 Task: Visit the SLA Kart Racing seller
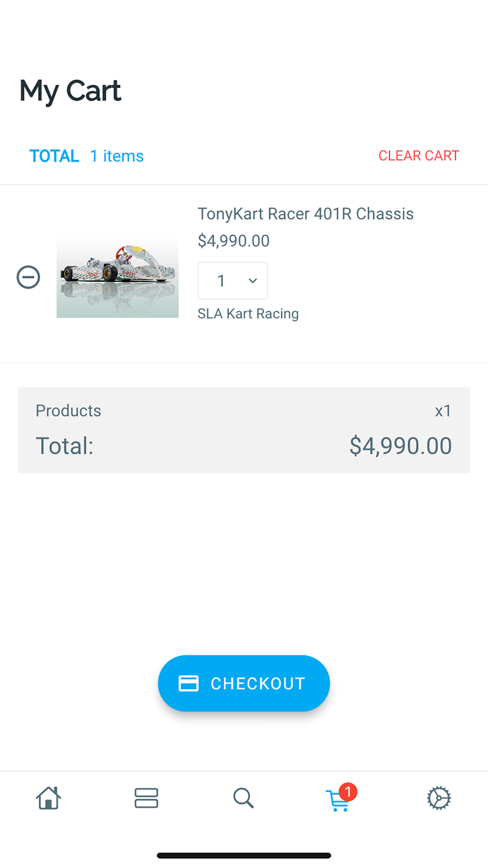(x=248, y=313)
